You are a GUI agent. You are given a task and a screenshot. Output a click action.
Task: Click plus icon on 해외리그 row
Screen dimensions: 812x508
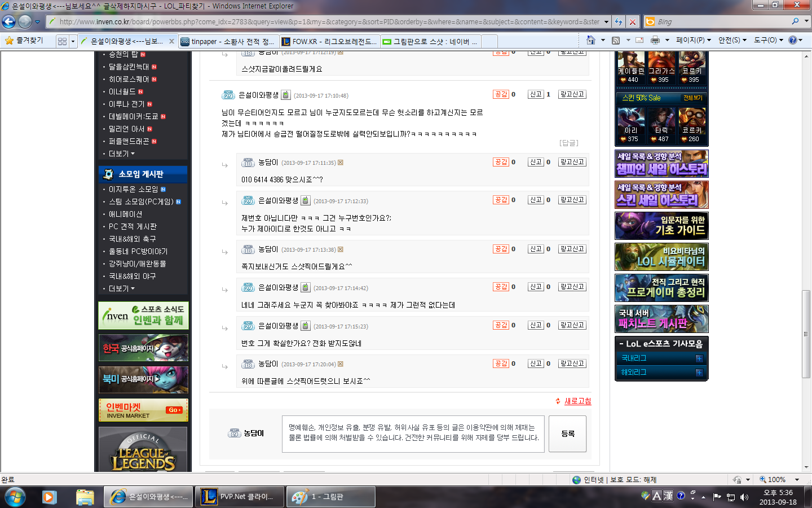pyautogui.click(x=699, y=373)
